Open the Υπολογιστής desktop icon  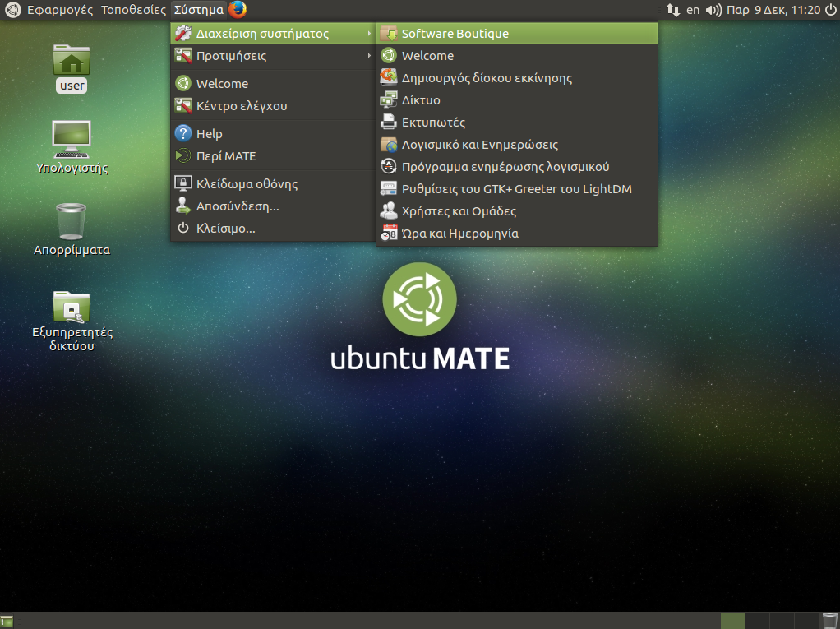click(72, 141)
